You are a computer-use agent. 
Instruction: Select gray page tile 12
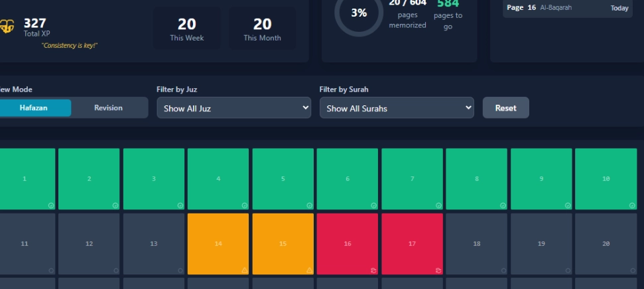coord(89,244)
